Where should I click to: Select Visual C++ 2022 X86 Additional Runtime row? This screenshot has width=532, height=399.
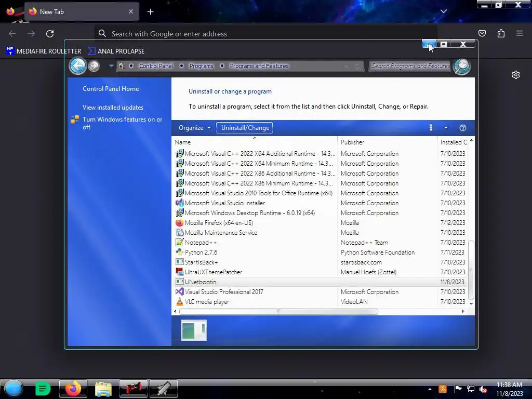tap(321, 174)
